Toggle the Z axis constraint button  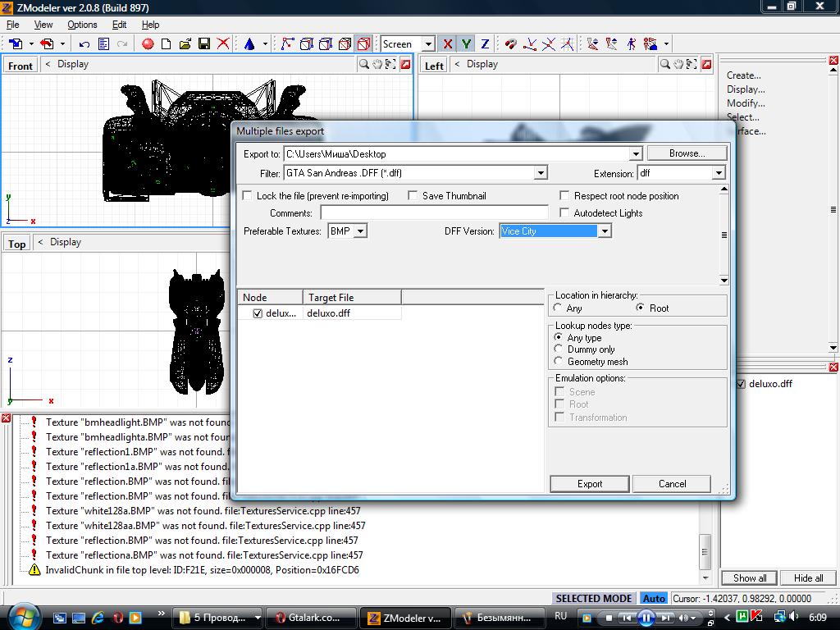[485, 43]
